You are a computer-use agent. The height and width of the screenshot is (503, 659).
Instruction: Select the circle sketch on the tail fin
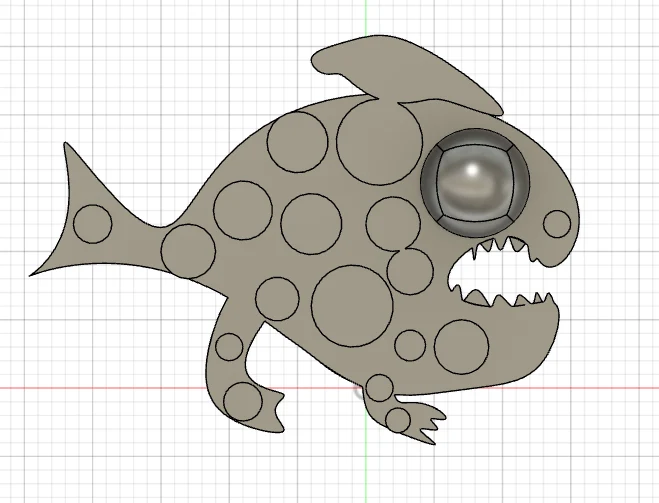[x=92, y=224]
